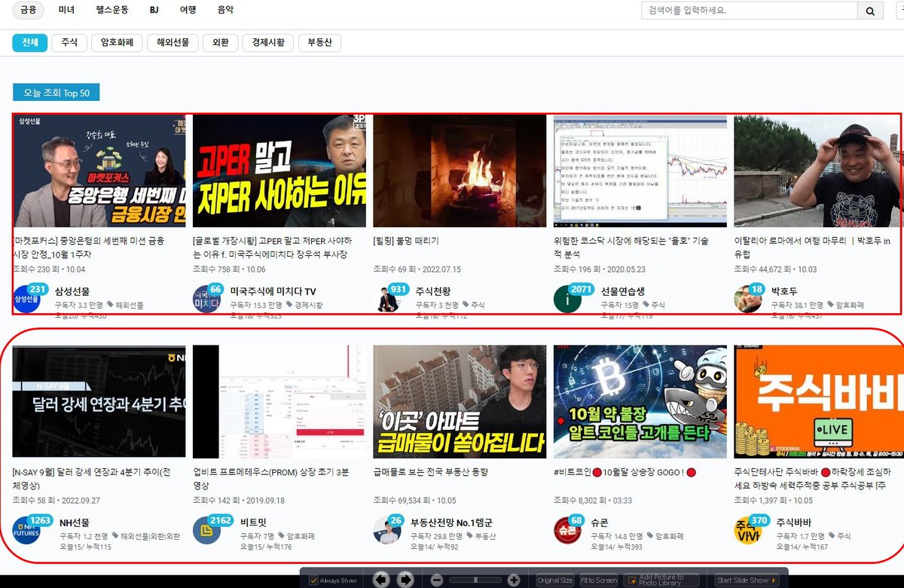This screenshot has width=904, height=588.
Task: Select the 헬스운동 category tab
Action: pos(112,11)
